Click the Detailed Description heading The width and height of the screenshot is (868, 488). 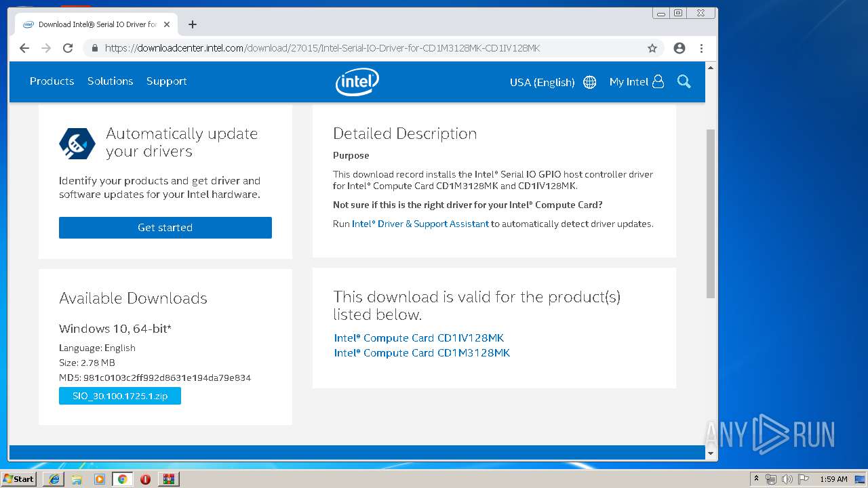click(x=405, y=134)
